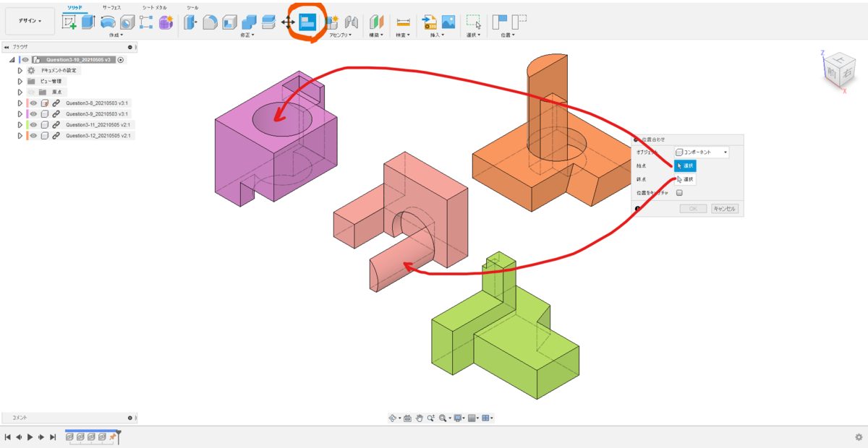Hide the Question3-12_20210505 v2:1 component
The image size is (868, 448).
(33, 136)
